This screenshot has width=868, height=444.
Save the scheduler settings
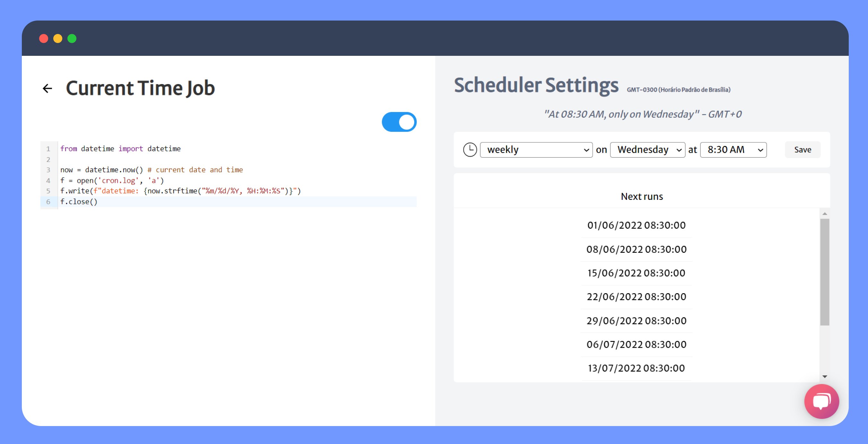coord(802,149)
